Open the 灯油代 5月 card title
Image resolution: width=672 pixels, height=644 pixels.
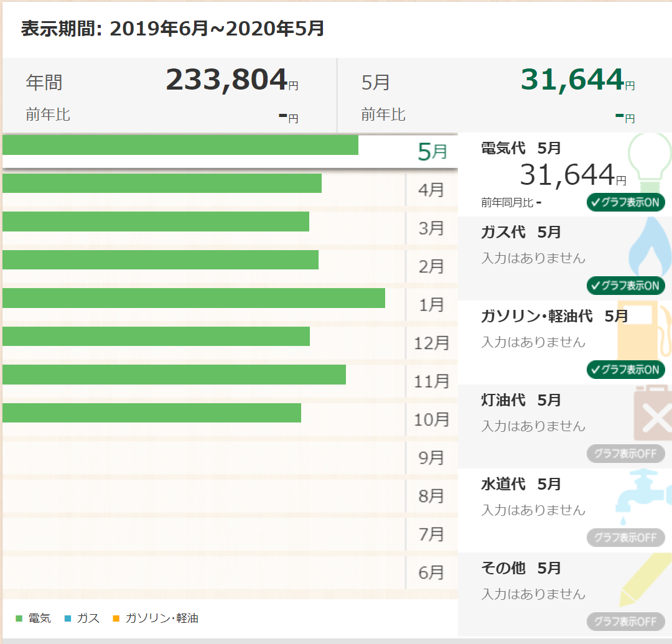point(521,400)
